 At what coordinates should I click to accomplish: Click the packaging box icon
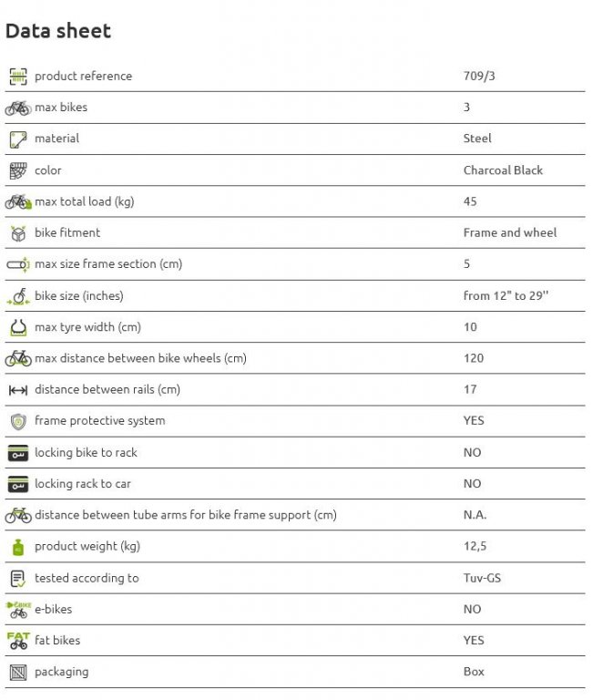pos(18,673)
